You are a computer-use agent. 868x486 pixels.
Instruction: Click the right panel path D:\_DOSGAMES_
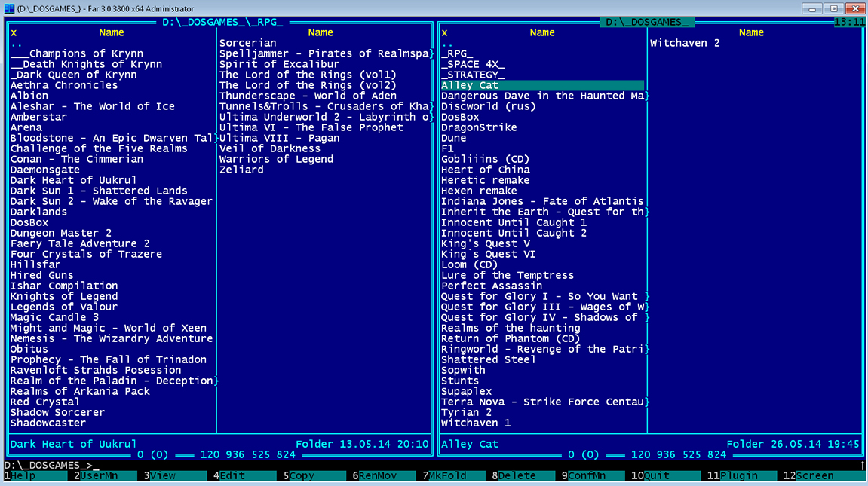pos(647,22)
